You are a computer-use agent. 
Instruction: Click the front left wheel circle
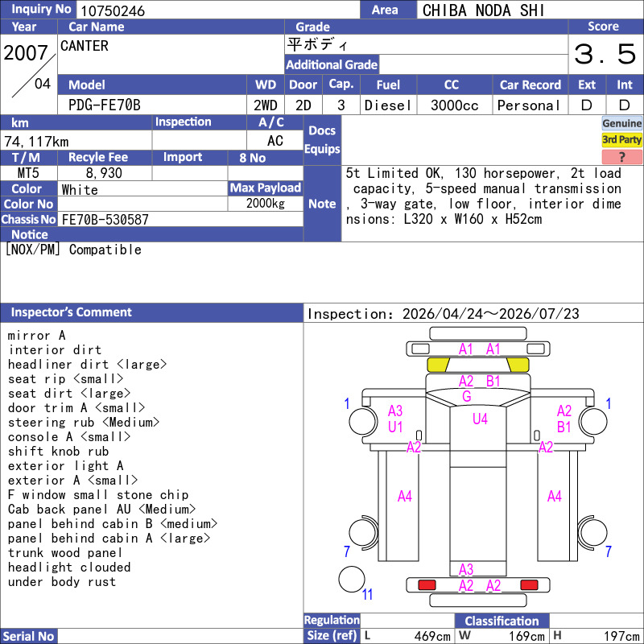click(363, 421)
